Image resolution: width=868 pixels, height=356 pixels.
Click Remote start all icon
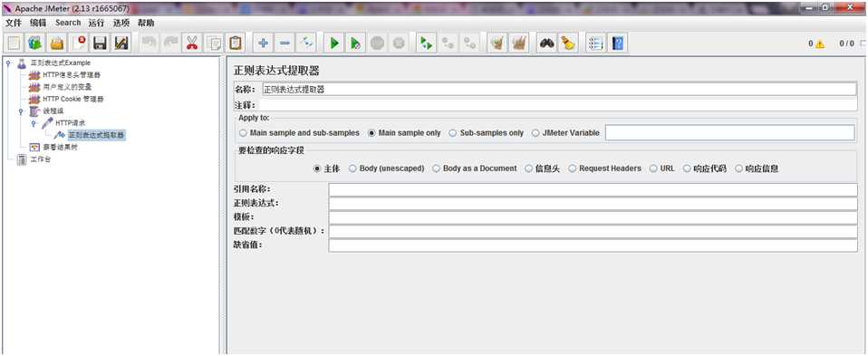point(426,43)
